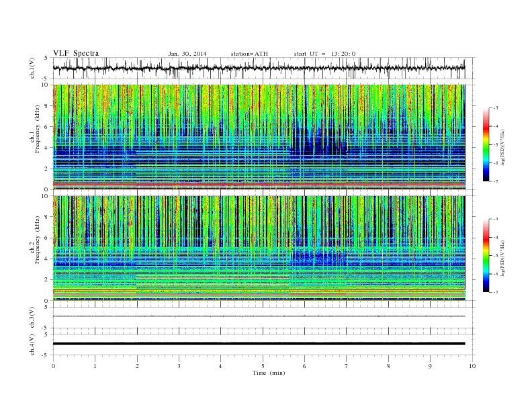Click the "station=ATH" header label

[249, 54]
